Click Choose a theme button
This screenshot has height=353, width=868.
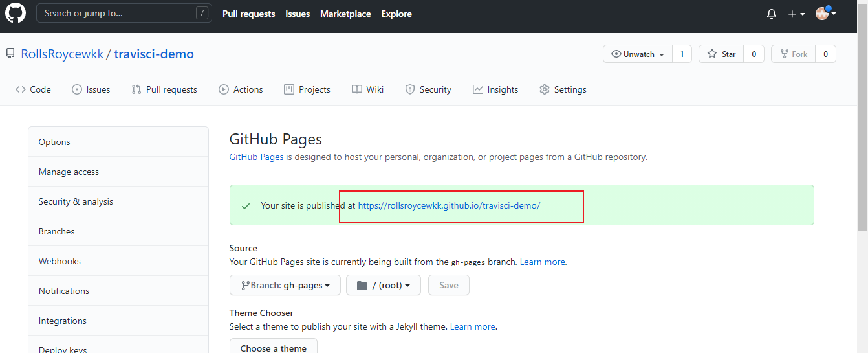274,347
